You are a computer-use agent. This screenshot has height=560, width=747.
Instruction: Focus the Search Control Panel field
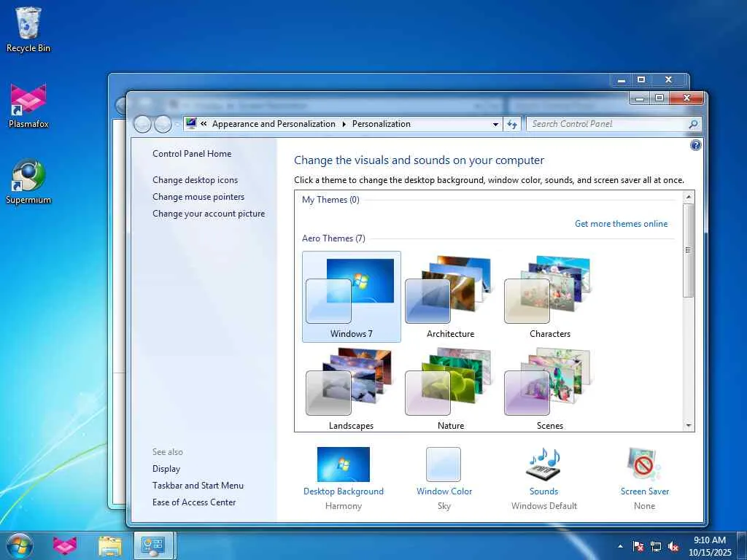coord(608,124)
